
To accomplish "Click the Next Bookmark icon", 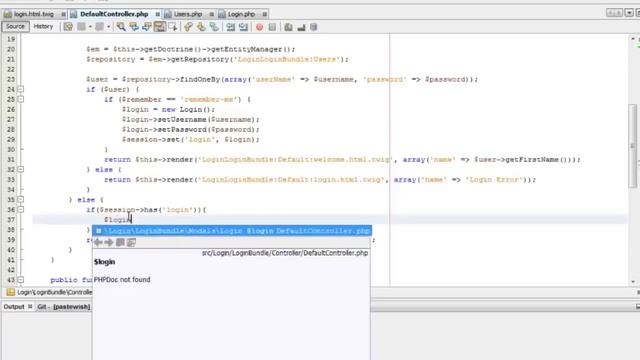I will click(x=201, y=27).
